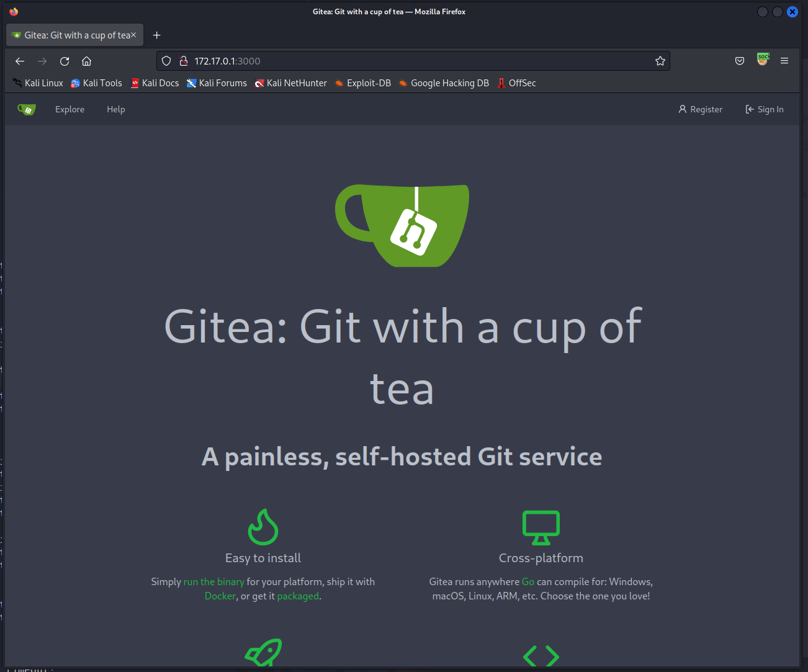The width and height of the screenshot is (808, 672).
Task: Reload the page with the refresh icon
Action: (x=65, y=61)
